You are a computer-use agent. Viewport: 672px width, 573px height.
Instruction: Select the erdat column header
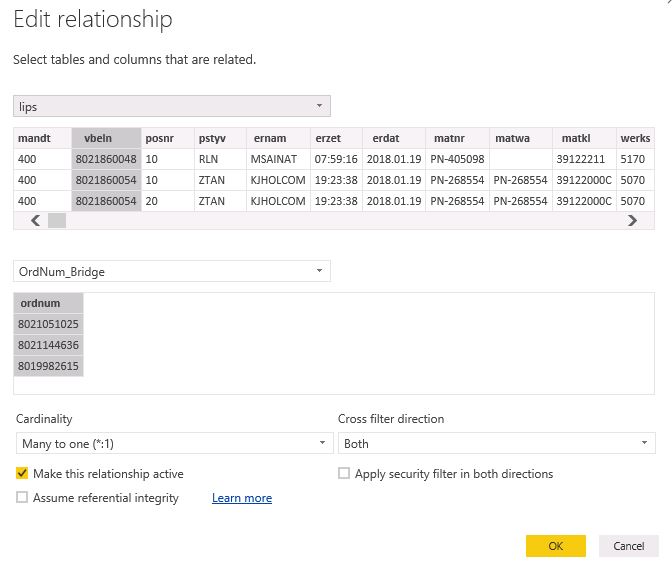tap(394, 138)
